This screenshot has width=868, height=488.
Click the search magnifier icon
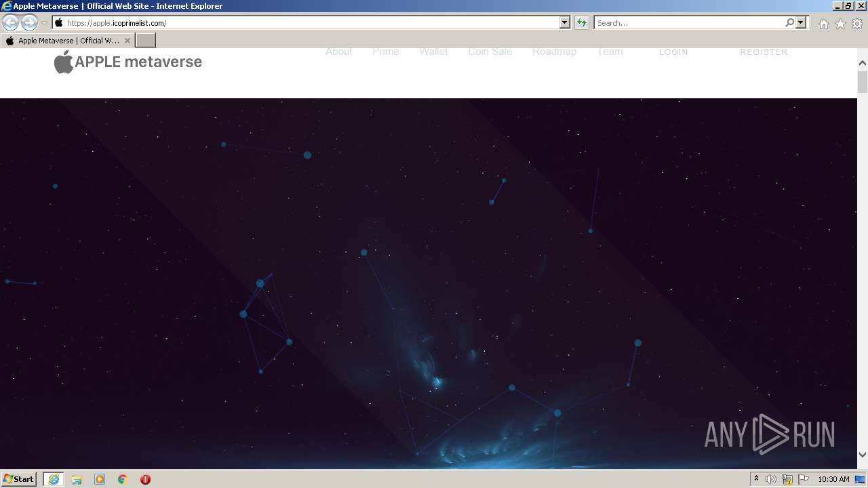click(x=789, y=22)
